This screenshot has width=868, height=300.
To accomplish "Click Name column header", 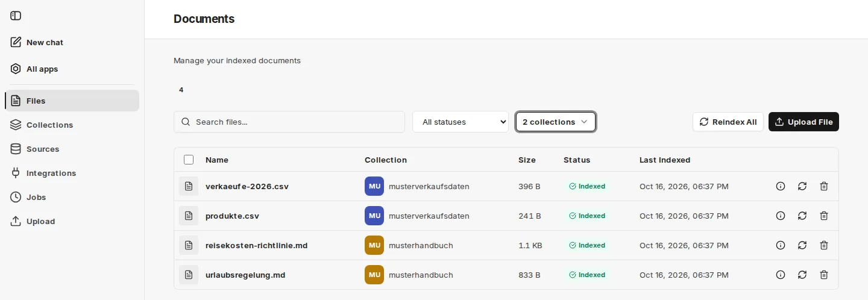I will click(217, 160).
